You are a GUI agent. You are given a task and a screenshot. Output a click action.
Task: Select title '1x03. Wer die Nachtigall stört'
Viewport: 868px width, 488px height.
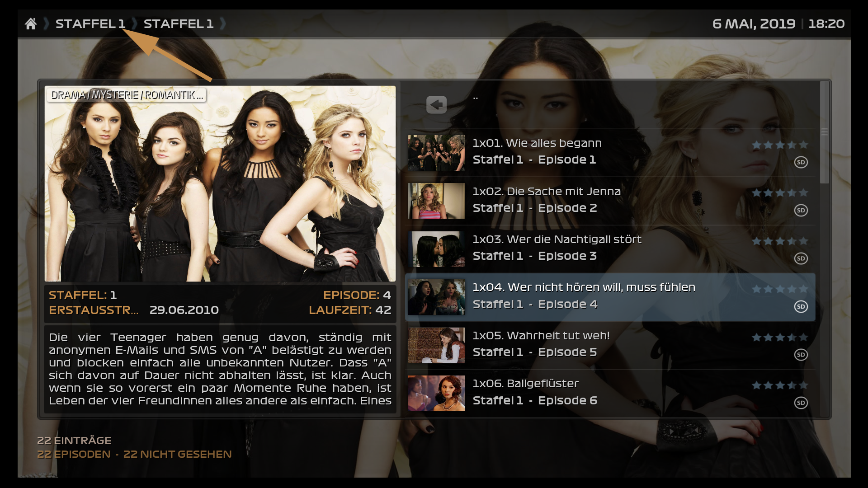557,239
